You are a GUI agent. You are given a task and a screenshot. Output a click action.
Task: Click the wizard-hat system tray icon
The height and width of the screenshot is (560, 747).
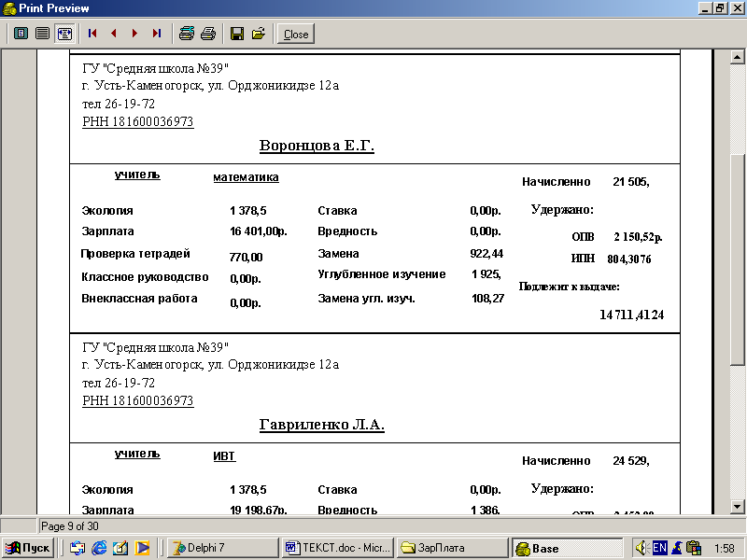click(x=676, y=548)
